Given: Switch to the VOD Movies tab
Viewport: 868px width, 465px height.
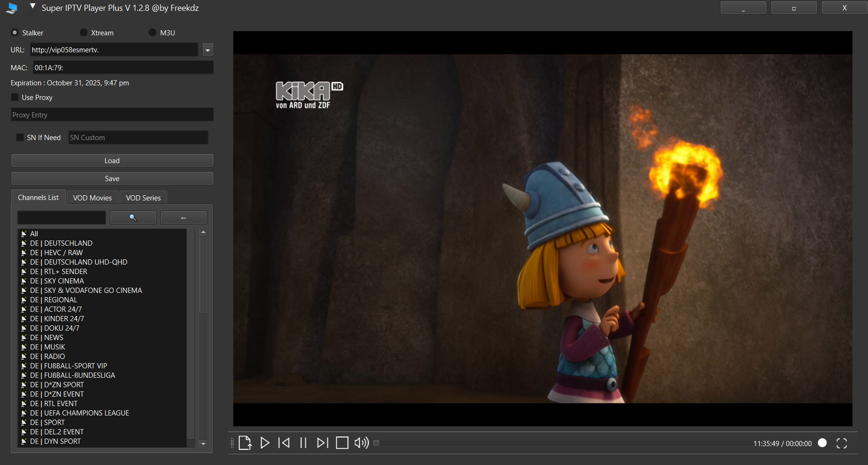Looking at the screenshot, I should pyautogui.click(x=92, y=198).
